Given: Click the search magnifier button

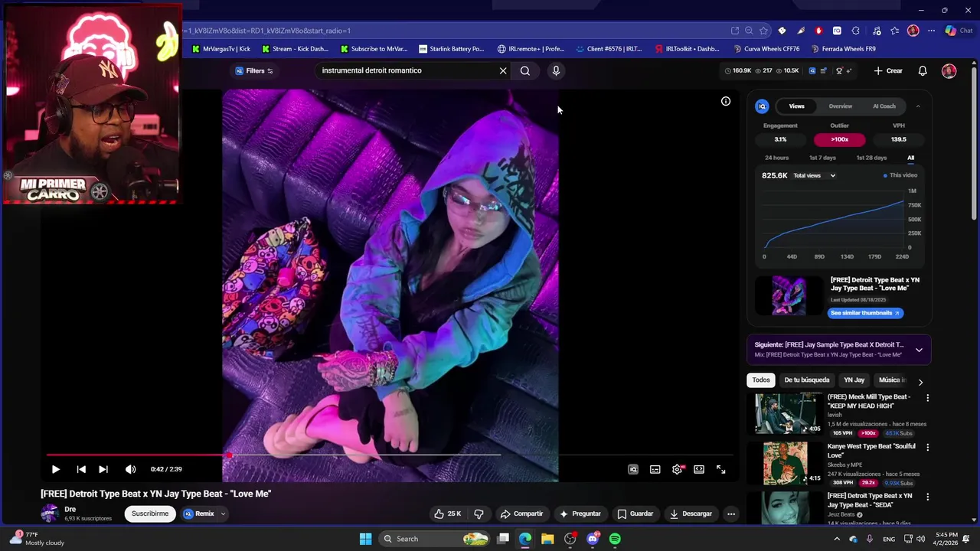Looking at the screenshot, I should pos(525,70).
